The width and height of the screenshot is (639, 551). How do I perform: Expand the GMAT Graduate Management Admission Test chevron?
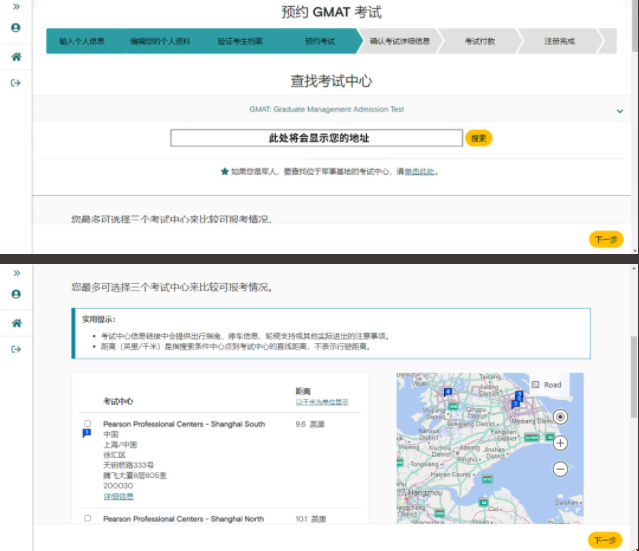click(620, 110)
